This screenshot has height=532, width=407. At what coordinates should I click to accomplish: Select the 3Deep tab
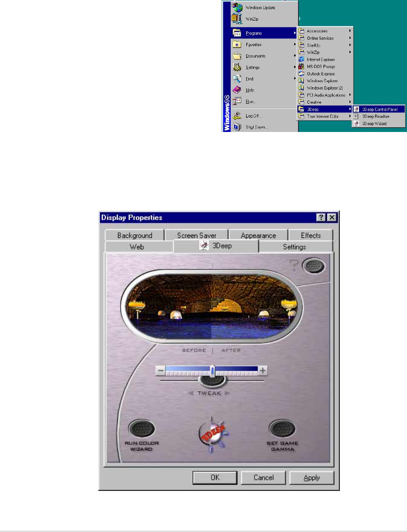click(216, 246)
